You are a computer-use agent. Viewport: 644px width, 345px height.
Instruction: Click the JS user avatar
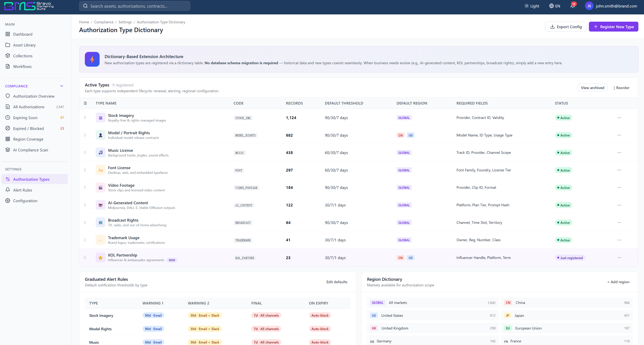[589, 6]
